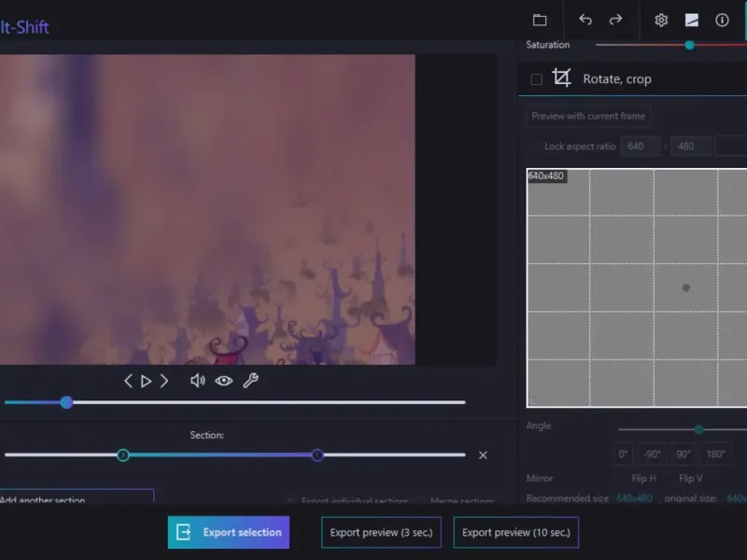This screenshot has height=560, width=747.
Task: Enable the Rotate, crop checkbox
Action: [536, 79]
